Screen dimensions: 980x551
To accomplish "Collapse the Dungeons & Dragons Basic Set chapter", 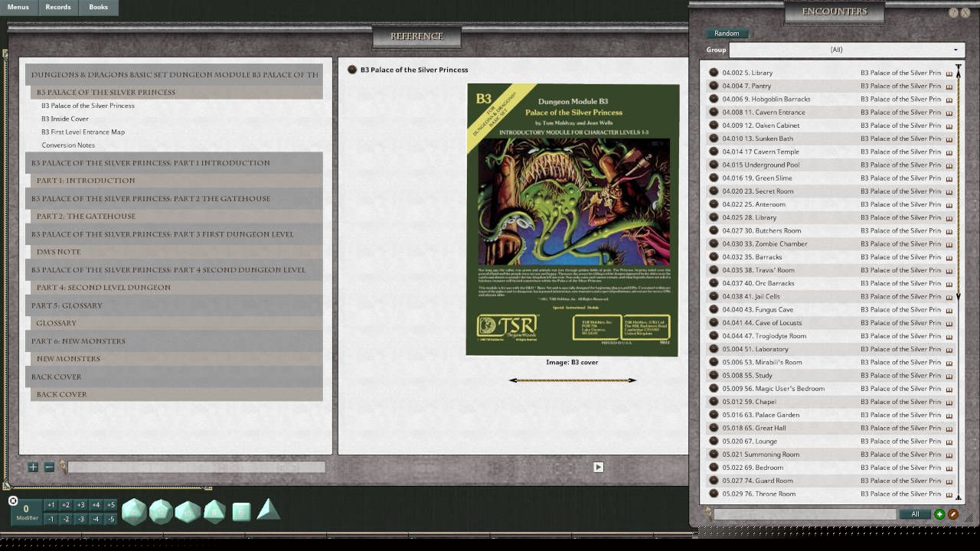I will point(174,74).
